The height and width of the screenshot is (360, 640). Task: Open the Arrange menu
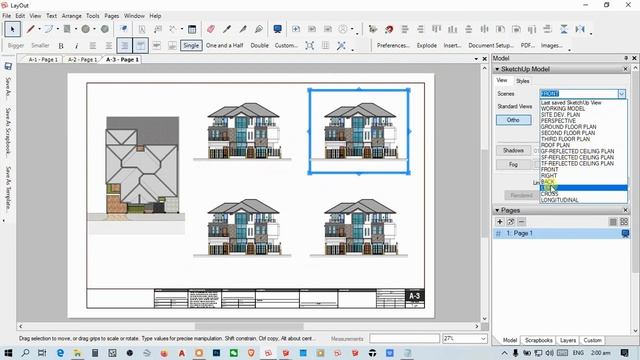pos(71,16)
